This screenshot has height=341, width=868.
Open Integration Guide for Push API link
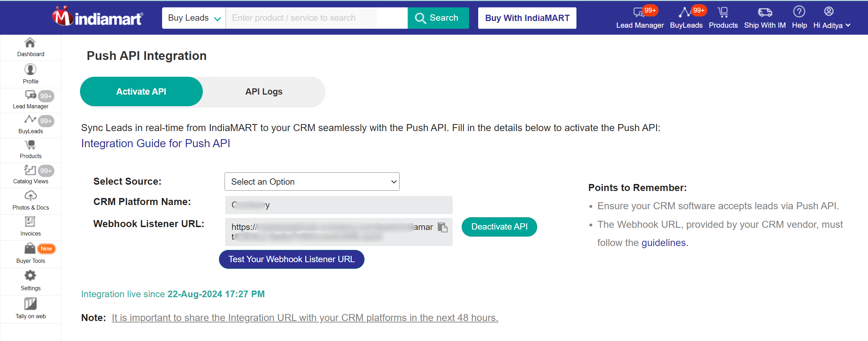click(155, 143)
